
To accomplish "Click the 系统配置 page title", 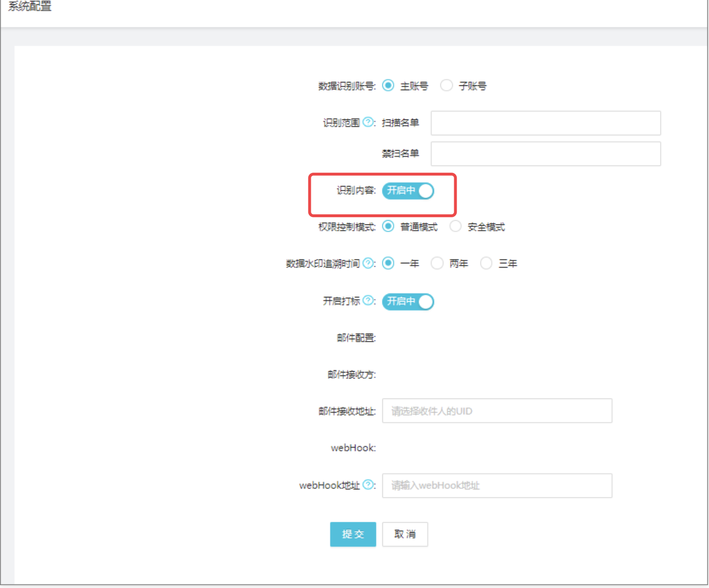I will [x=29, y=6].
